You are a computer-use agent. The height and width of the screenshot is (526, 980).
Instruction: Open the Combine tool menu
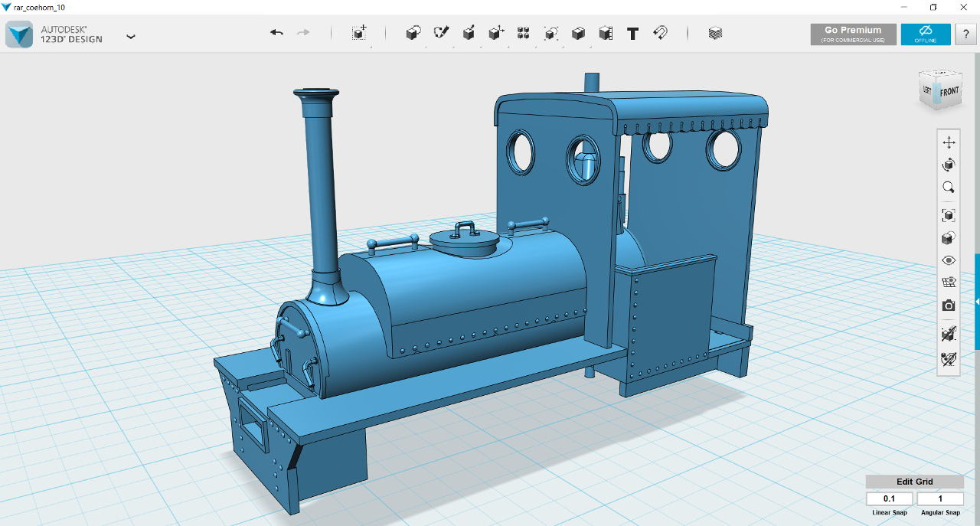[x=578, y=33]
